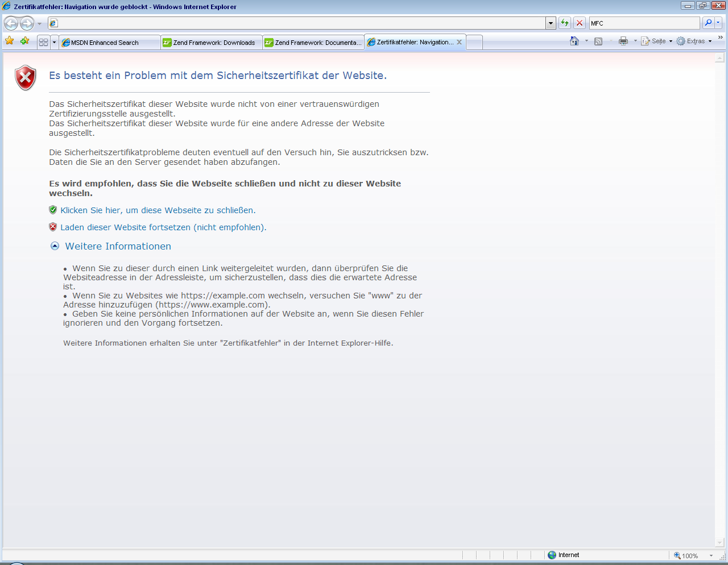
Task: Click the Add to Favorites icon
Action: (x=24, y=41)
